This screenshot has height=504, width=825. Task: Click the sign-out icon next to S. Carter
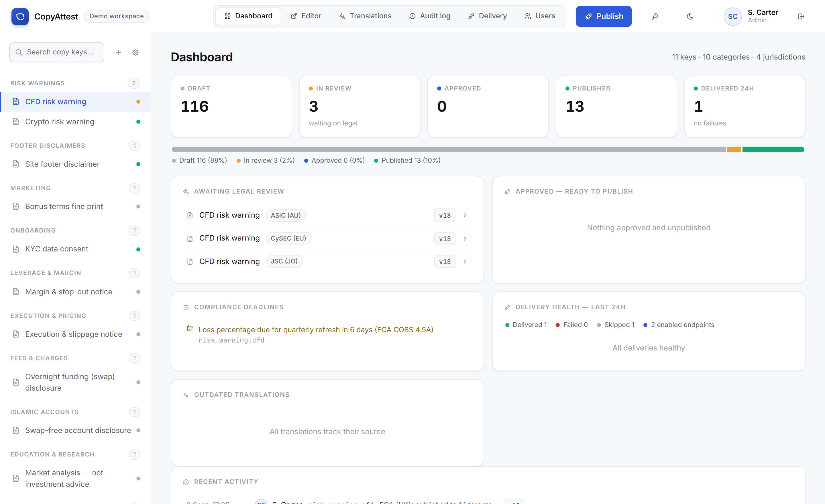pos(801,16)
